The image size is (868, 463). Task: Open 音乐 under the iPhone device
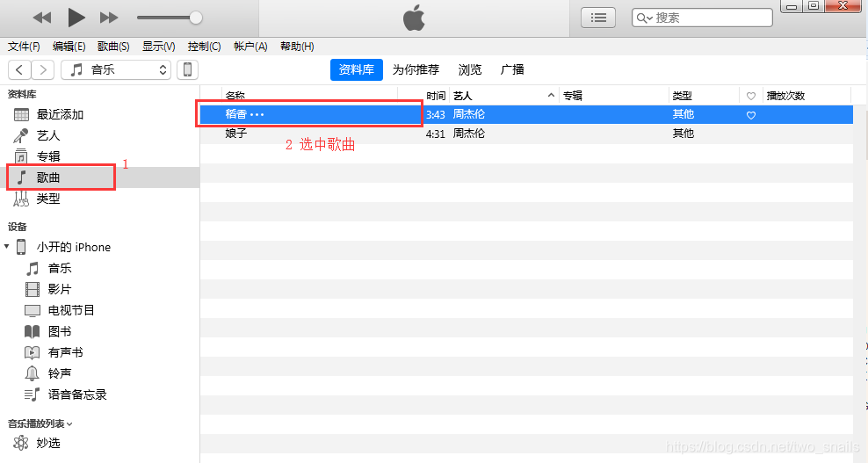(60, 269)
